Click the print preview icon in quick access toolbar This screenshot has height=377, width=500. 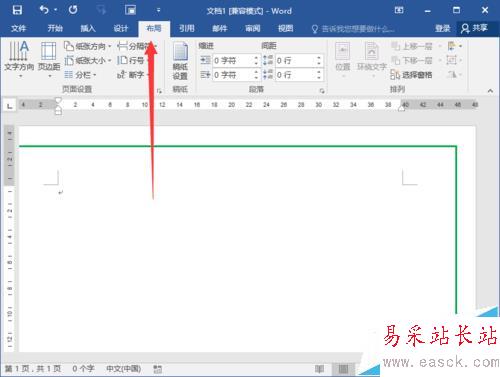[130, 10]
